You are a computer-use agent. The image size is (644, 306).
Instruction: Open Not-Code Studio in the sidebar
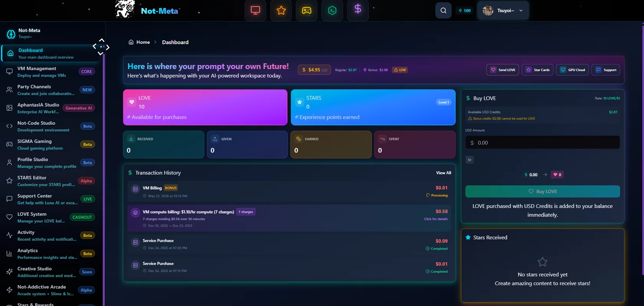(x=50, y=126)
